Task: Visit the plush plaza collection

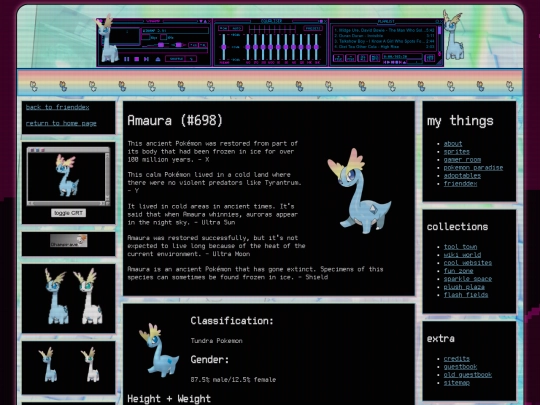Action: click(464, 287)
